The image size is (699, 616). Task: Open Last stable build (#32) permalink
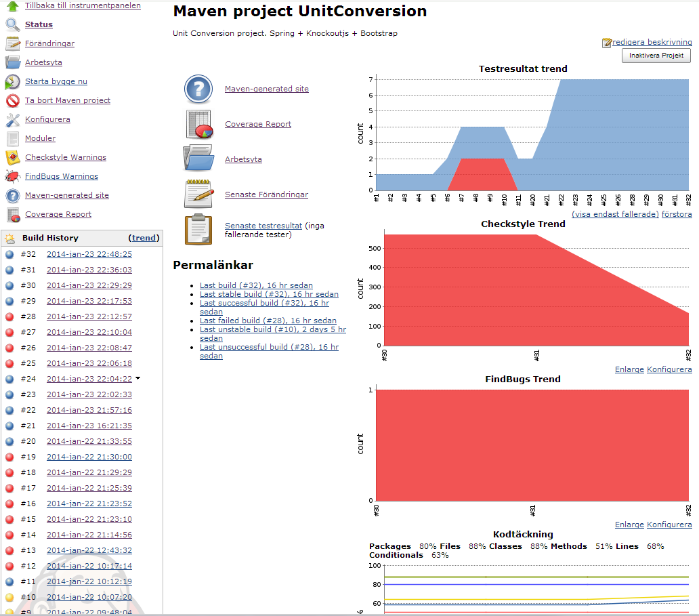tap(270, 294)
